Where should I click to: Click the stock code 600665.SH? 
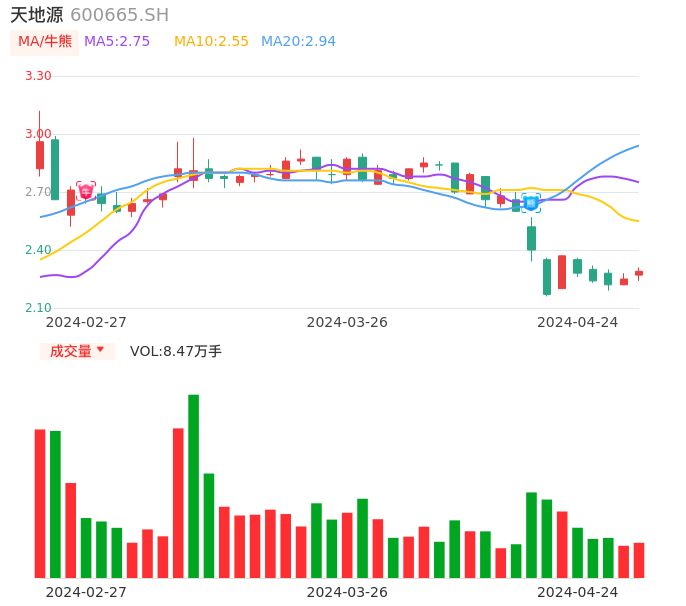tap(119, 15)
